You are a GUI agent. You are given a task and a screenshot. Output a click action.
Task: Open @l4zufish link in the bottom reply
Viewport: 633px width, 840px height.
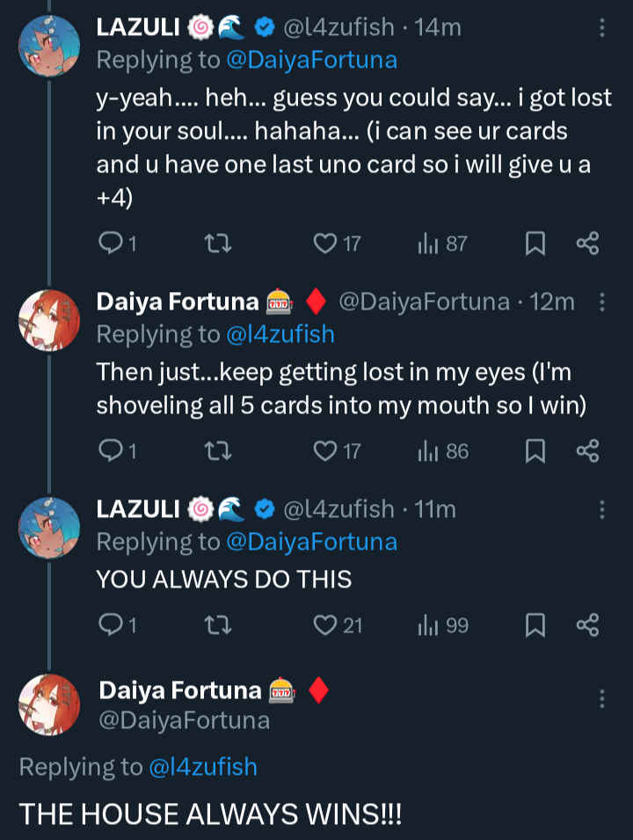203,767
